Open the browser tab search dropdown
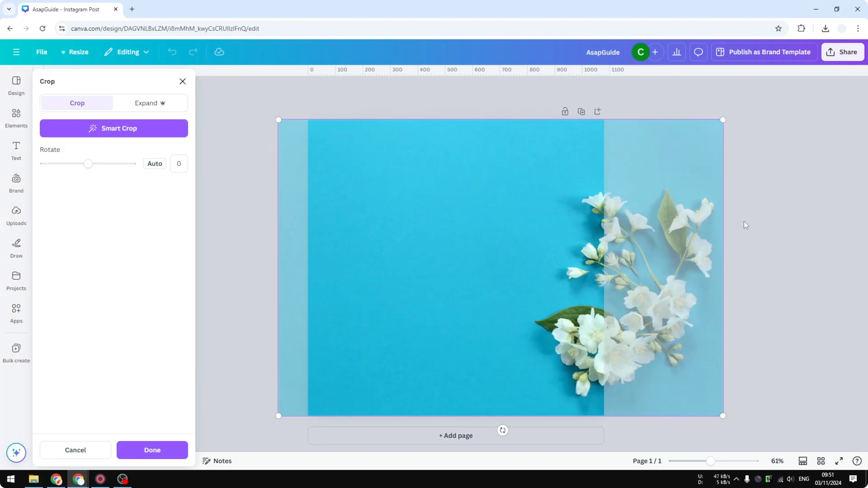The height and width of the screenshot is (488, 868). 9,9
